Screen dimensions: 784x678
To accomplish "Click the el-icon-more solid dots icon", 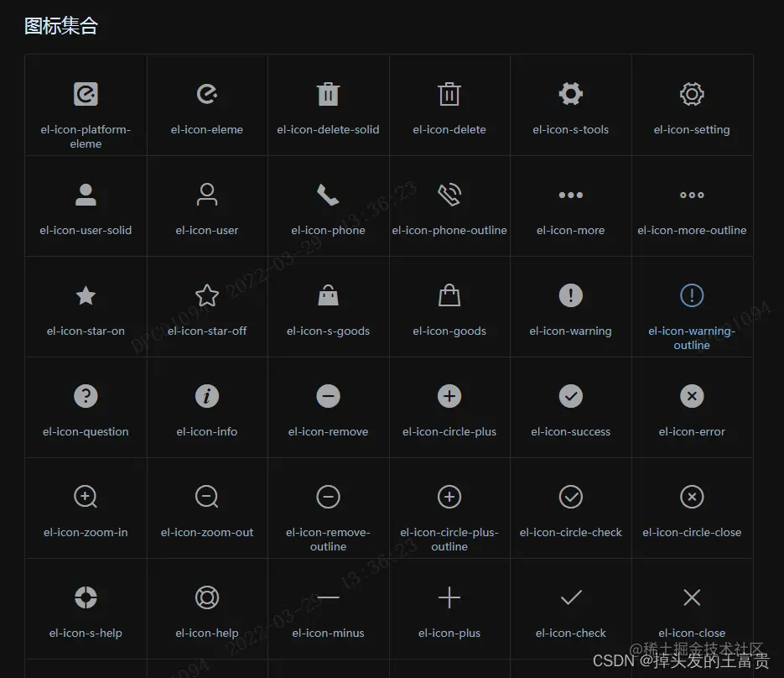I will point(570,196).
